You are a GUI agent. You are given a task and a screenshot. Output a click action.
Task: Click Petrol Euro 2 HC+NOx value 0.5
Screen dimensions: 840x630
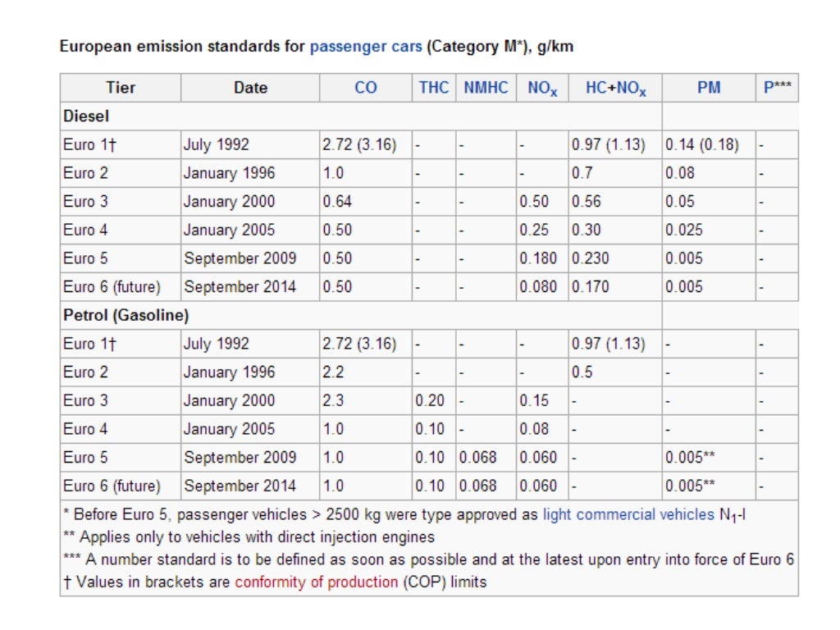(x=582, y=372)
